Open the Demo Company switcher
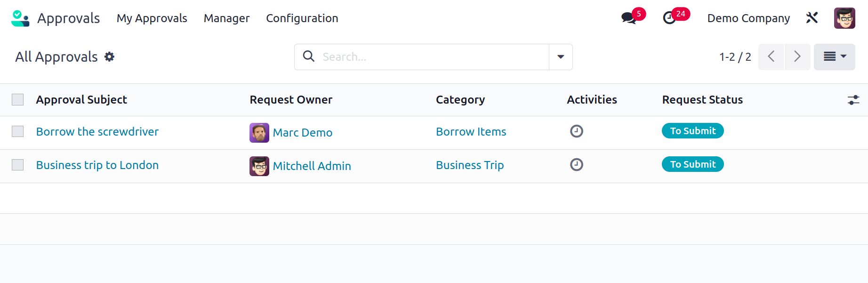This screenshot has width=868, height=283. [x=748, y=18]
